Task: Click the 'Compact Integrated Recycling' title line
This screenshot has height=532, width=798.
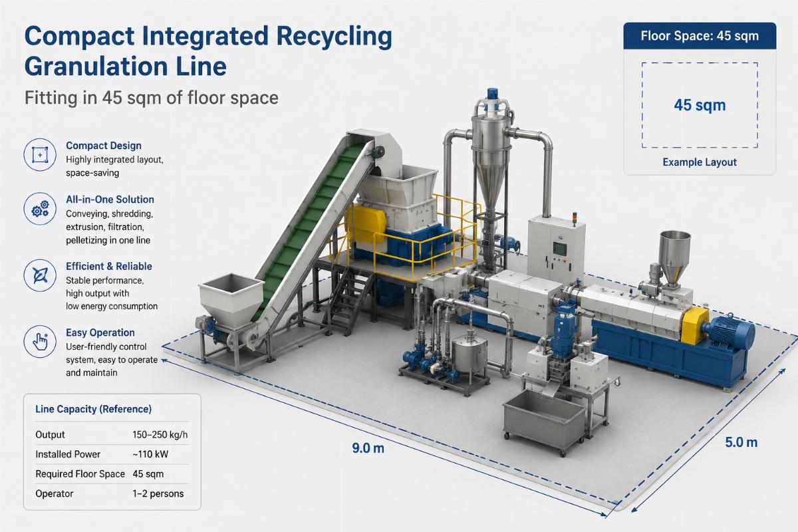Action: click(207, 37)
